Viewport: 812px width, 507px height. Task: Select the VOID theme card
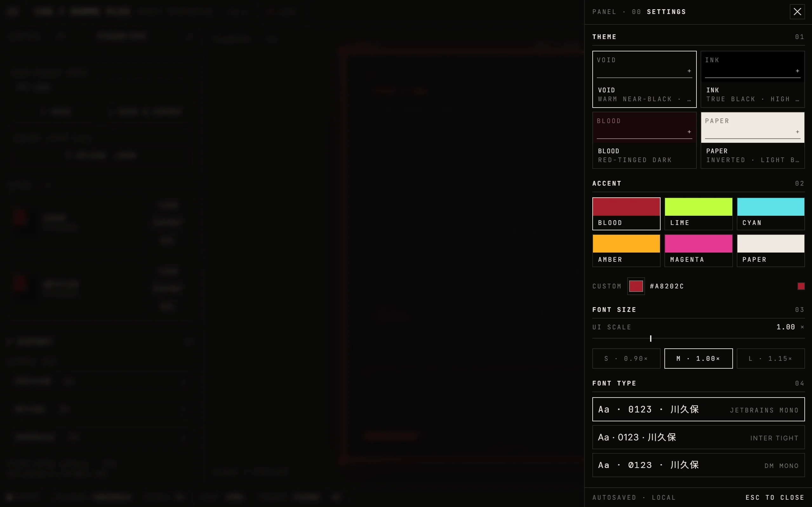pyautogui.click(x=644, y=79)
